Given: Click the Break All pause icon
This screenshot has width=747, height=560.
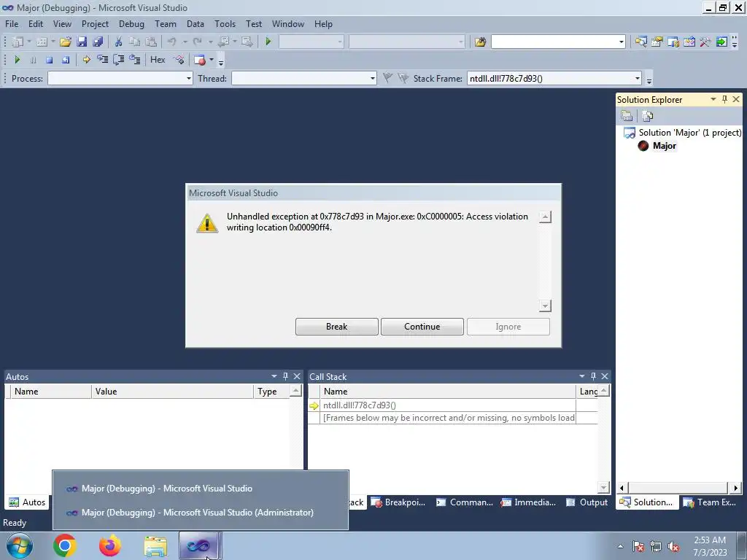Looking at the screenshot, I should tap(33, 60).
